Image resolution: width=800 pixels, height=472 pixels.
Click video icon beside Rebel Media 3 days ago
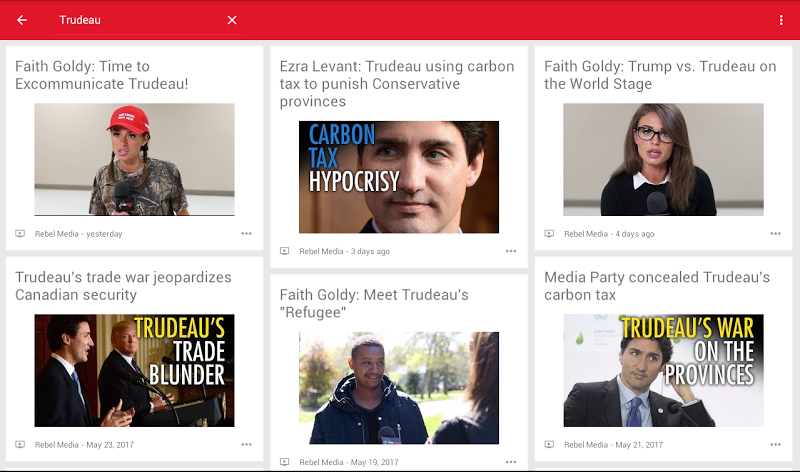pyautogui.click(x=285, y=251)
